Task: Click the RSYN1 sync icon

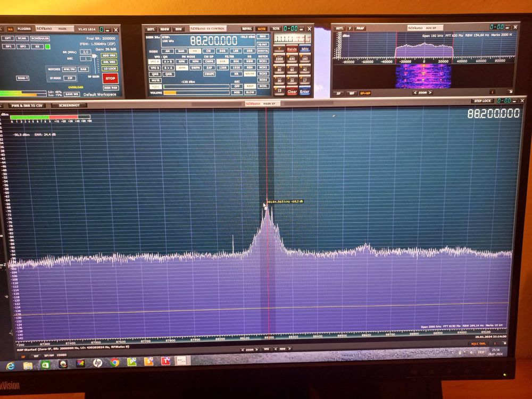Action: pyautogui.click(x=247, y=28)
